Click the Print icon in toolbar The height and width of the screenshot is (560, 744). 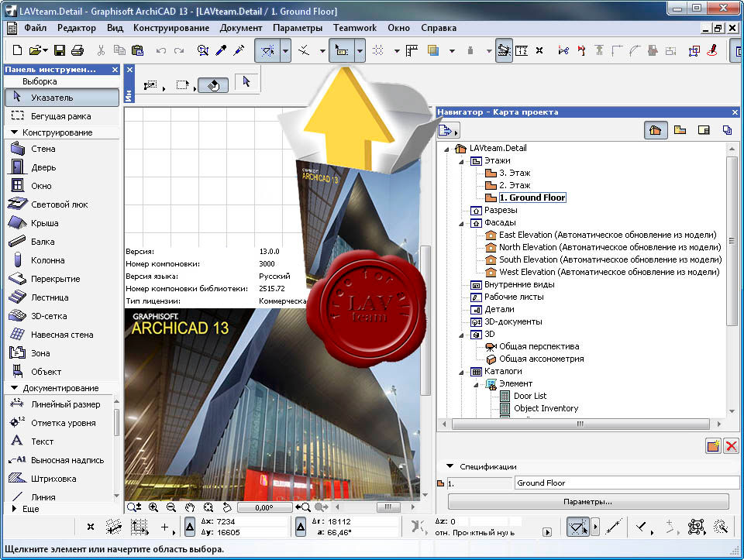coord(77,50)
